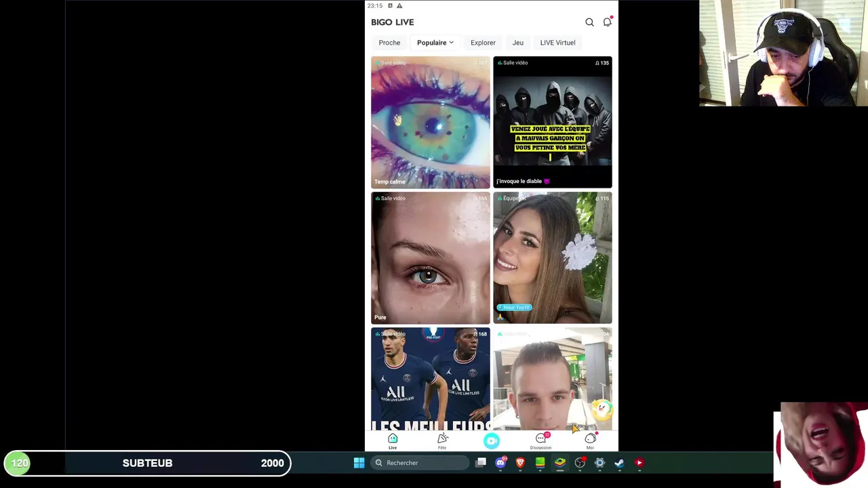Click the Rechercher taskbar search field
Screen dimensions: 868x488
tap(420, 463)
